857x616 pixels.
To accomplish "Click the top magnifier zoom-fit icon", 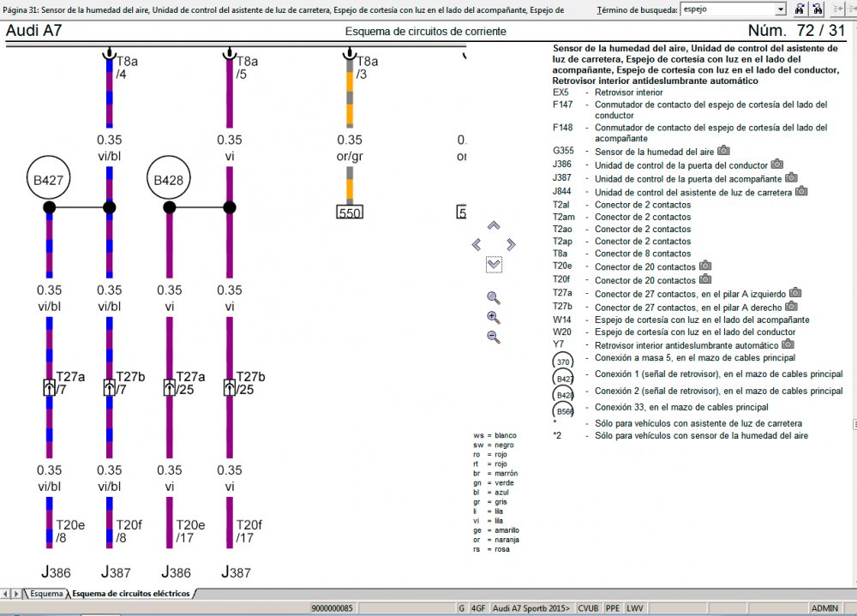I will coord(494,298).
